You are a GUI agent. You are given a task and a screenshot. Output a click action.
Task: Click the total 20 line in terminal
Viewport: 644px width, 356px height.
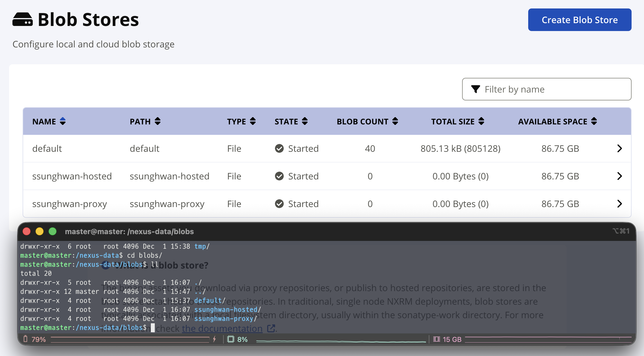coord(36,273)
